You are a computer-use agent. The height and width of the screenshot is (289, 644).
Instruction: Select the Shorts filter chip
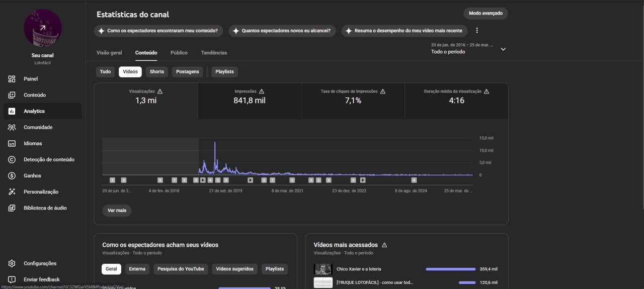pyautogui.click(x=156, y=71)
